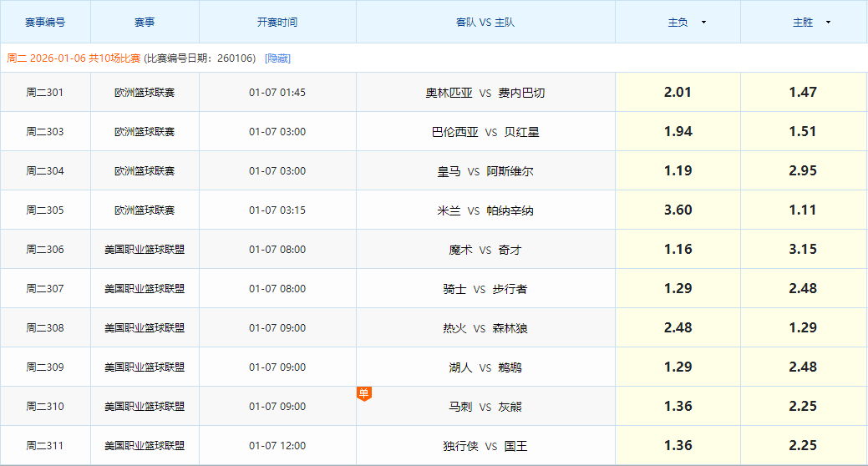Click the matchup 骑士 VS 步行者
The image size is (868, 466).
485,290
